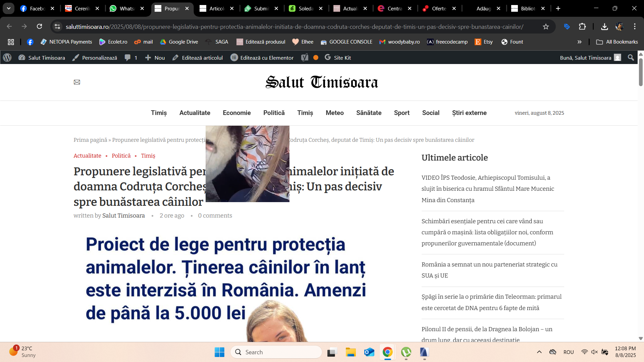Open Bună, Salut Timisoara account menu
Viewport: 644px width, 362px height.
pos(590,58)
